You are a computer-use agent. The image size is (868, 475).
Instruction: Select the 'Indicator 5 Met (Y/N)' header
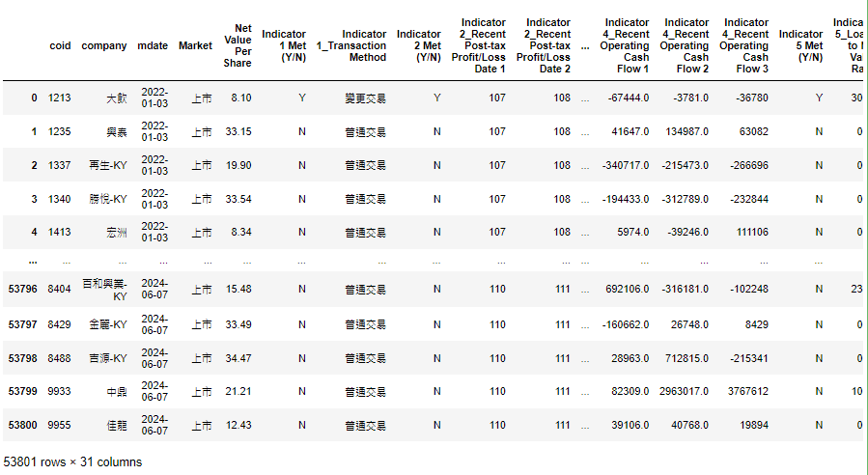pyautogui.click(x=800, y=45)
